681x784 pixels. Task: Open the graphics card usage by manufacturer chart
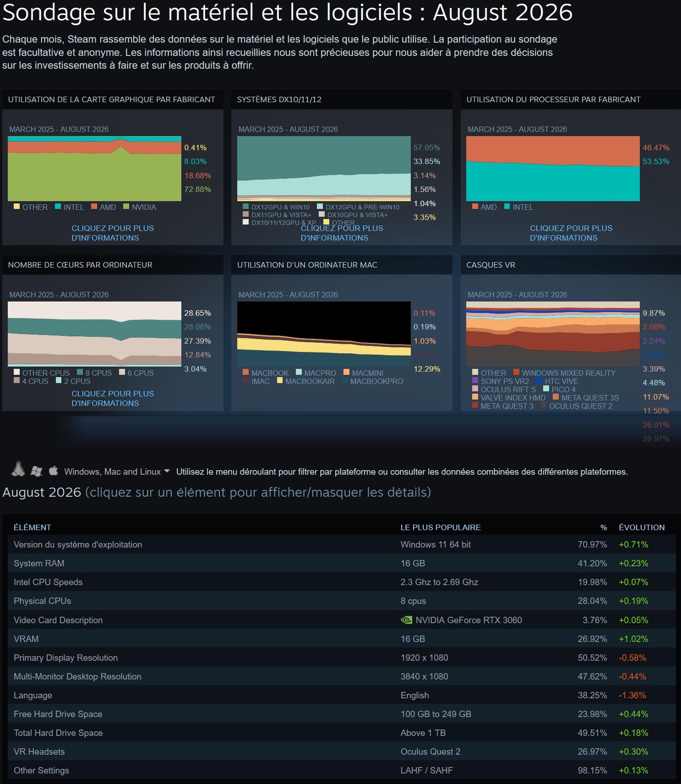pos(95,169)
